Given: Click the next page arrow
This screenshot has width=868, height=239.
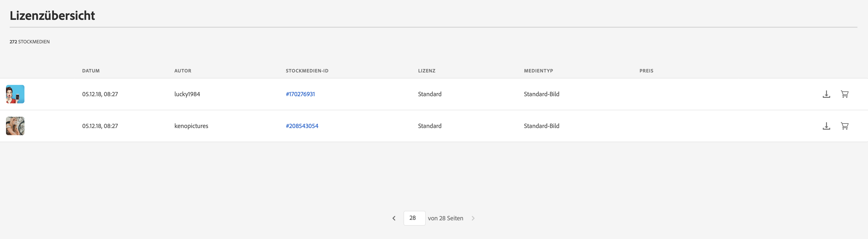Looking at the screenshot, I should coord(473,218).
